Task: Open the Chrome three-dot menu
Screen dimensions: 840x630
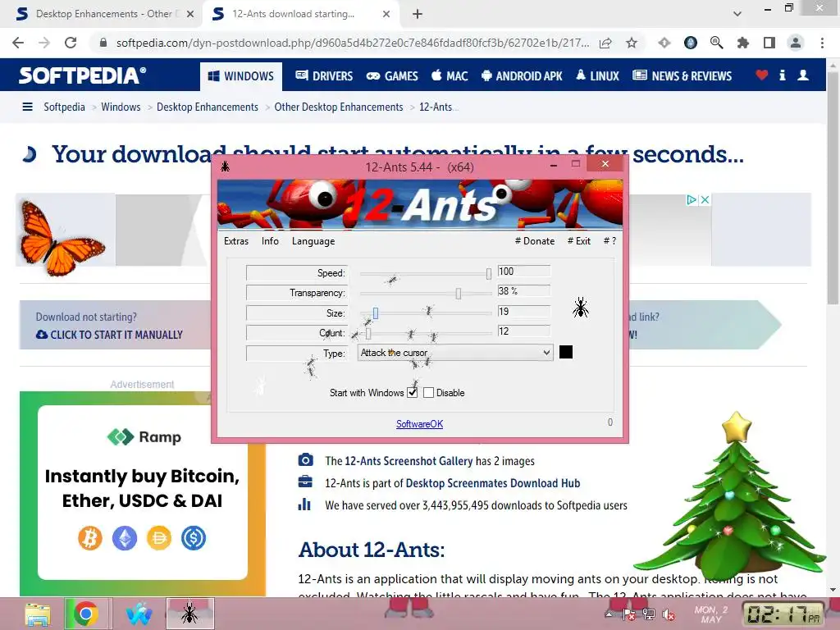Action: coord(822,43)
